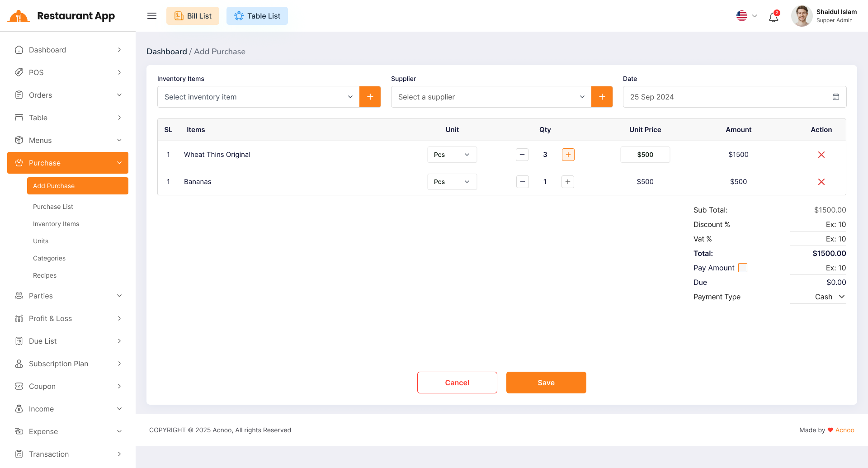Remove Wheat Thins Original row
The width and height of the screenshot is (868, 468).
click(821, 155)
